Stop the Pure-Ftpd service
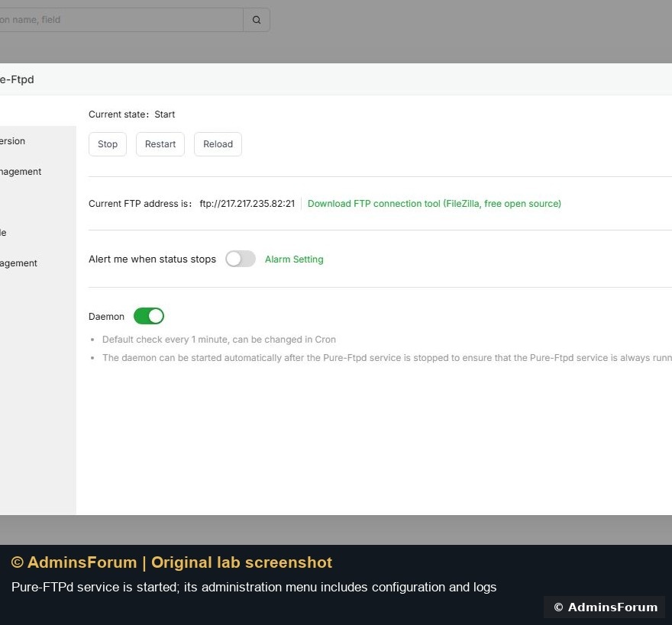 pos(108,144)
